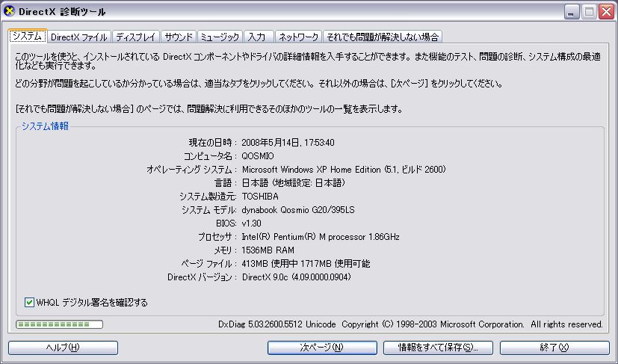Click the メモリ label
Viewport: 618px width, 364px height.
[x=226, y=250]
